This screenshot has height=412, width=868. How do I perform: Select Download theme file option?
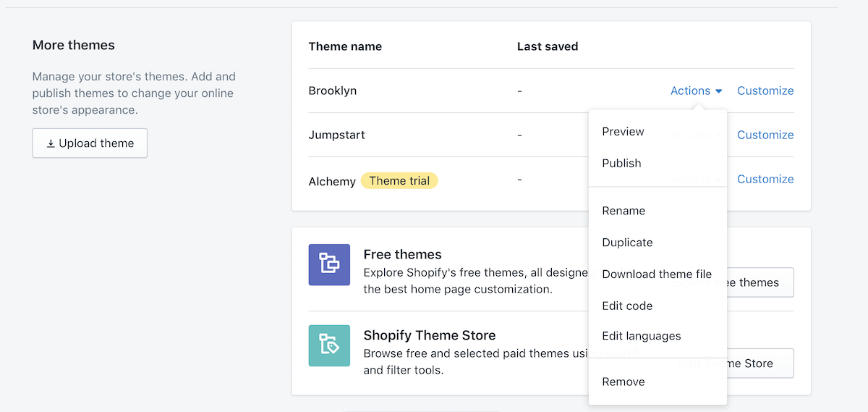(x=658, y=274)
